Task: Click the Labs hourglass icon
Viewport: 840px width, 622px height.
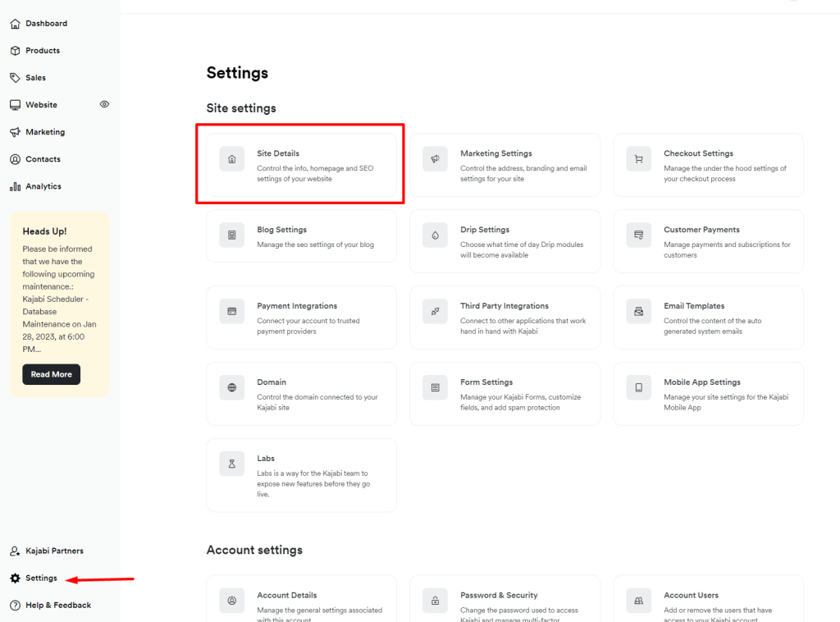Action: click(232, 464)
